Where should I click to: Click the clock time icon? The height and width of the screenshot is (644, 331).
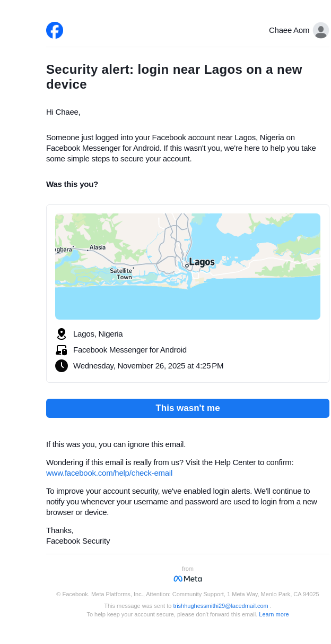coord(62,366)
